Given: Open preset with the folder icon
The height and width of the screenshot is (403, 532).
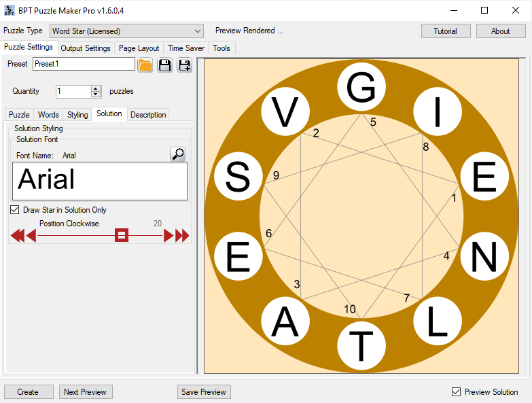Looking at the screenshot, I should tap(145, 65).
